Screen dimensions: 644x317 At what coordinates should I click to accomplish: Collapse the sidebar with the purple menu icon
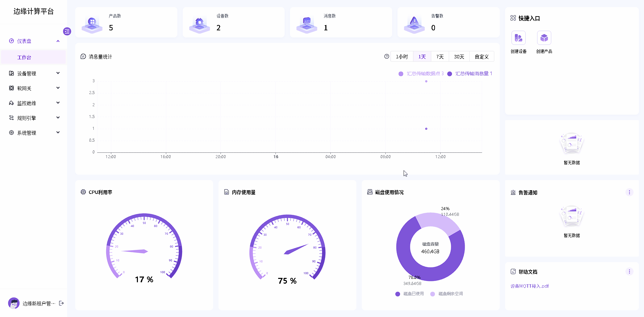click(67, 31)
